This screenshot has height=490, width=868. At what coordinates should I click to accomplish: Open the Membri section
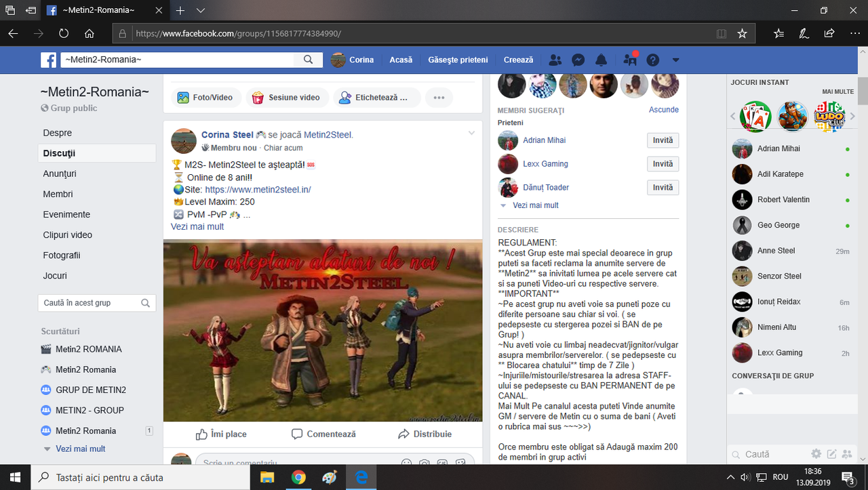(x=58, y=194)
